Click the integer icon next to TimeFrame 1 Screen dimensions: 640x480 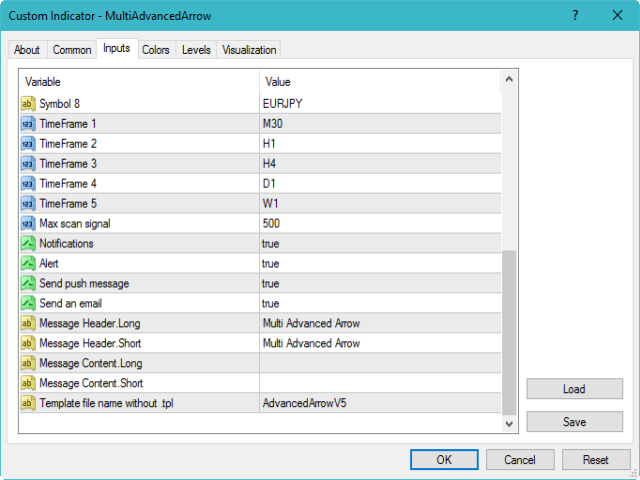point(28,123)
